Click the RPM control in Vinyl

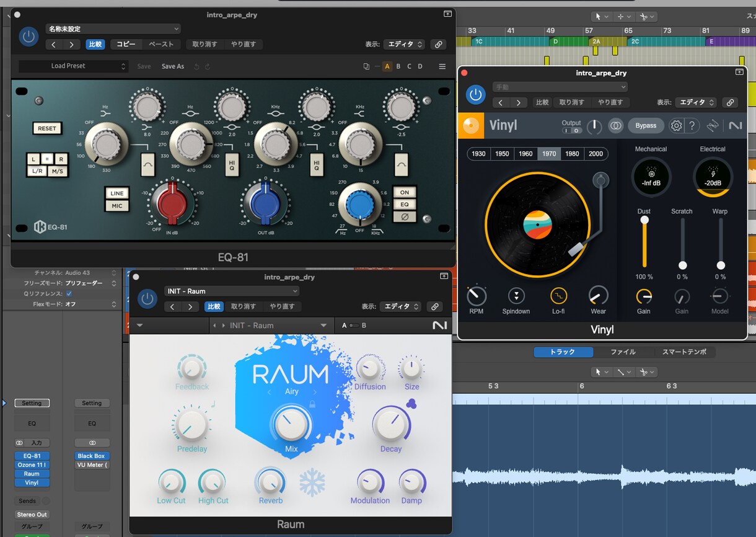[x=477, y=296]
